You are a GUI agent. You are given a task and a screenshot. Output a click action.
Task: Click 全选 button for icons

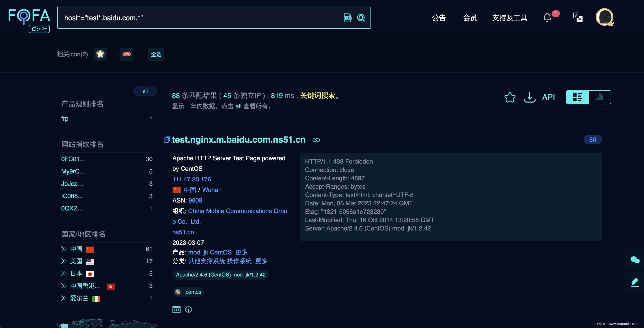156,54
